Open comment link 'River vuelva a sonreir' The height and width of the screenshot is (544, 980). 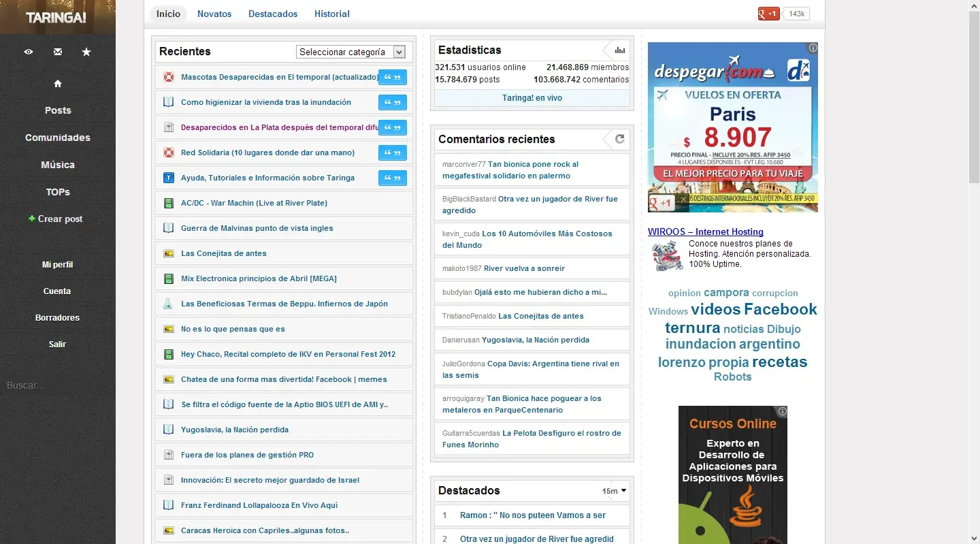click(x=524, y=268)
